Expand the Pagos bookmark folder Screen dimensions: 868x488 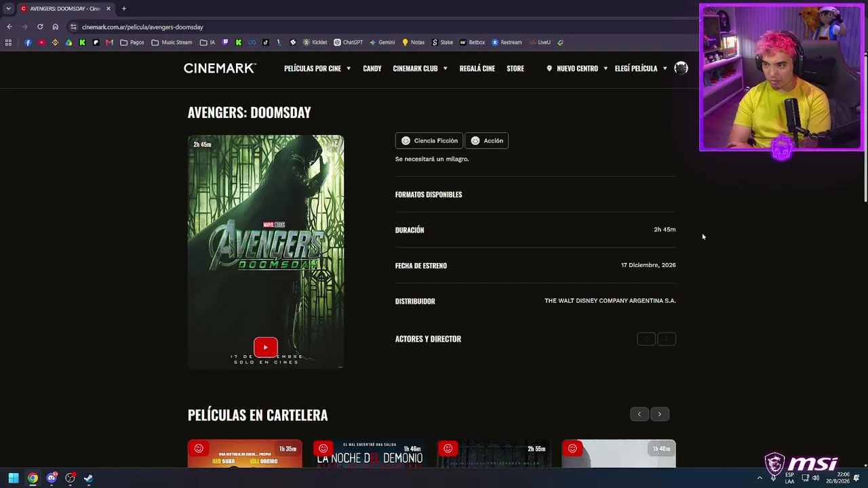[132, 42]
